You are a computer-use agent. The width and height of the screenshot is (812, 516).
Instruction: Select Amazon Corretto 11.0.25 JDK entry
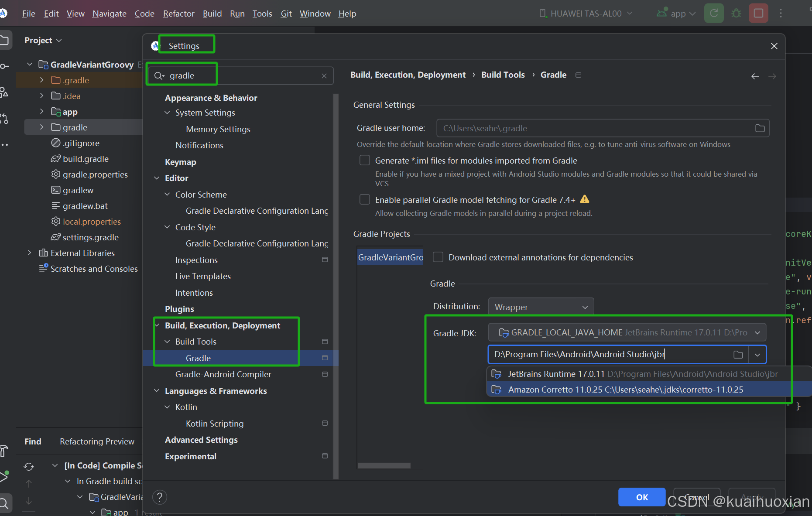coord(626,390)
